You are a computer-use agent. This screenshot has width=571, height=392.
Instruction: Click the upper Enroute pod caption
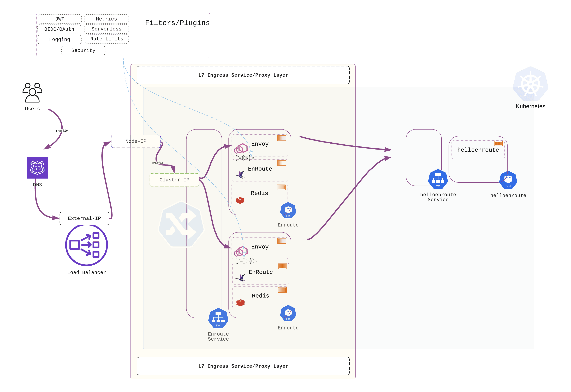click(288, 225)
